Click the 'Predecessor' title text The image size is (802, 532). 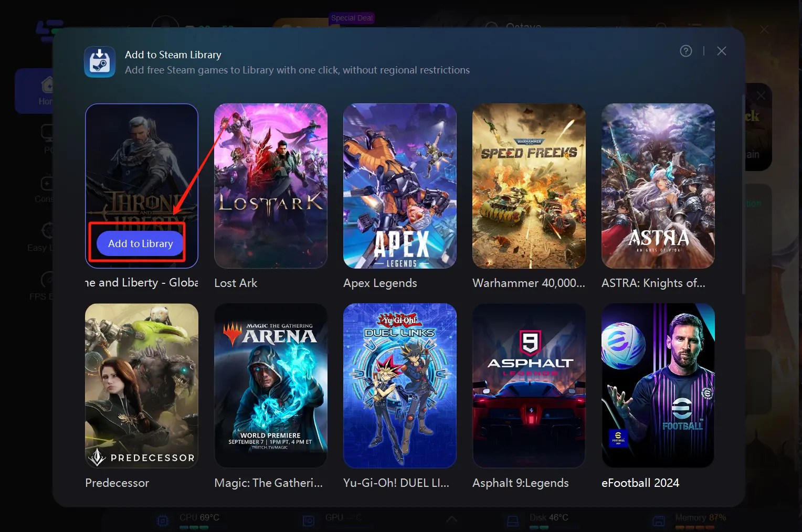[x=117, y=483]
